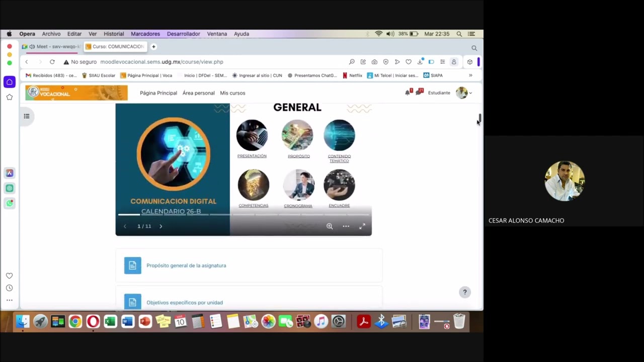Click the page vertical scrollbar thumb
The image size is (644, 362).
point(480,119)
